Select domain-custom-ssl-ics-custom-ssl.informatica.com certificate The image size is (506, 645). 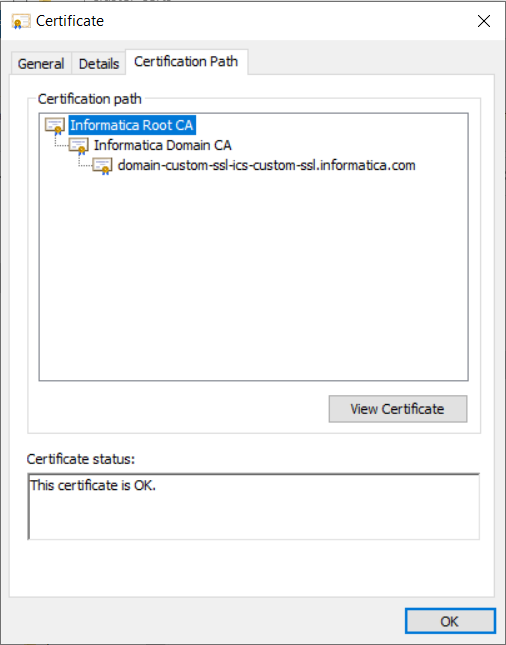point(267,165)
